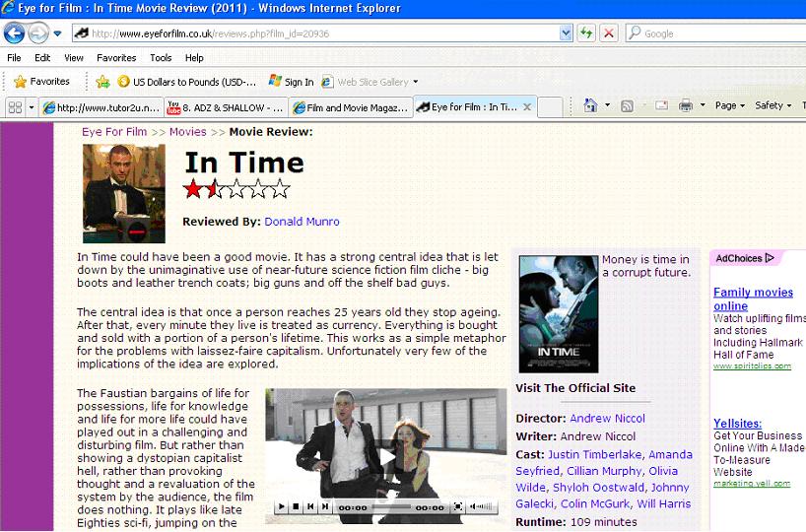Viewport: 806px width, 532px height.
Task: Expand the Print options dropdown arrow
Action: [703, 105]
